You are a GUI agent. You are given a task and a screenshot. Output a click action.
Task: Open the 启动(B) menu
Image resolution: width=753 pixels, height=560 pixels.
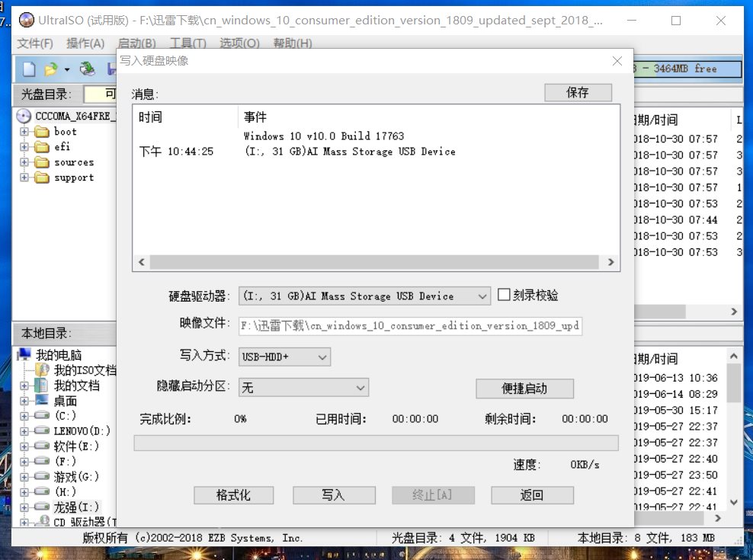137,43
